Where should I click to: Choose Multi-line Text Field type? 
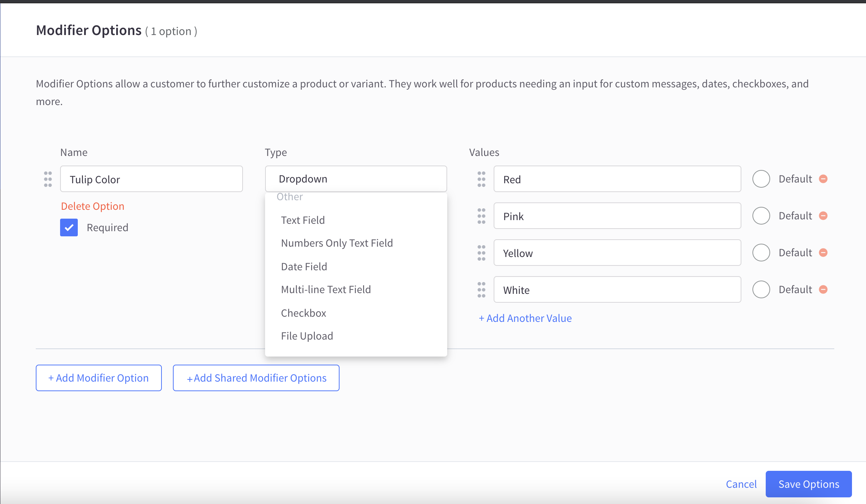(x=356, y=289)
